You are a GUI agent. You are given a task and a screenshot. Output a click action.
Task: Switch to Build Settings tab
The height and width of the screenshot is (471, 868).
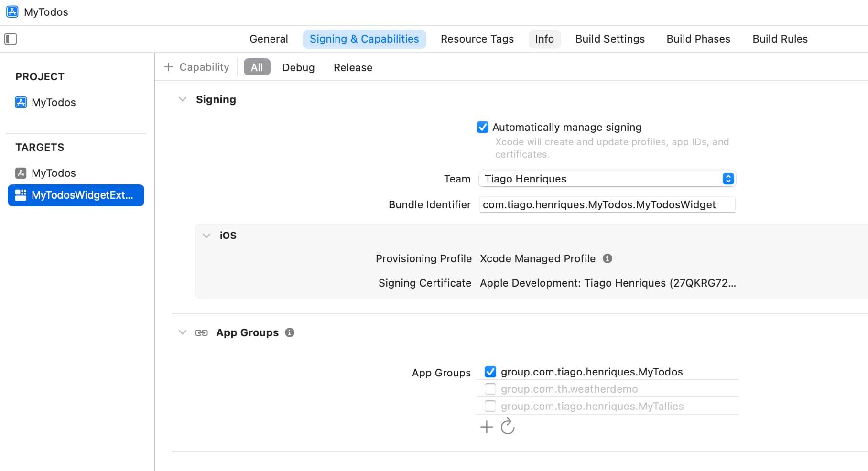pyautogui.click(x=610, y=39)
